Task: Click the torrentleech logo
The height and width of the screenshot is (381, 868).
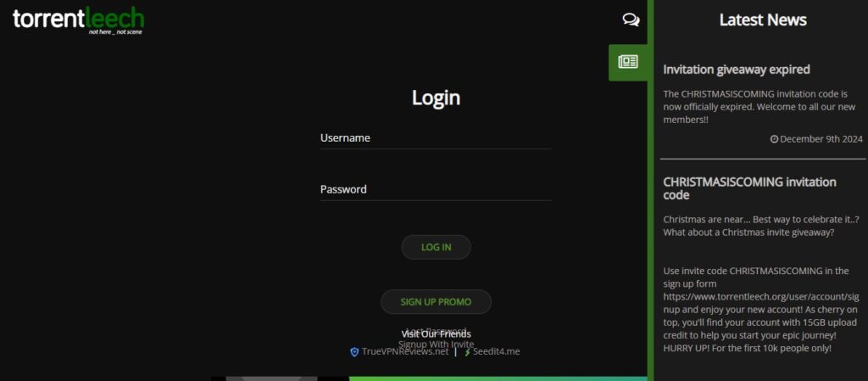Action: coord(79,20)
